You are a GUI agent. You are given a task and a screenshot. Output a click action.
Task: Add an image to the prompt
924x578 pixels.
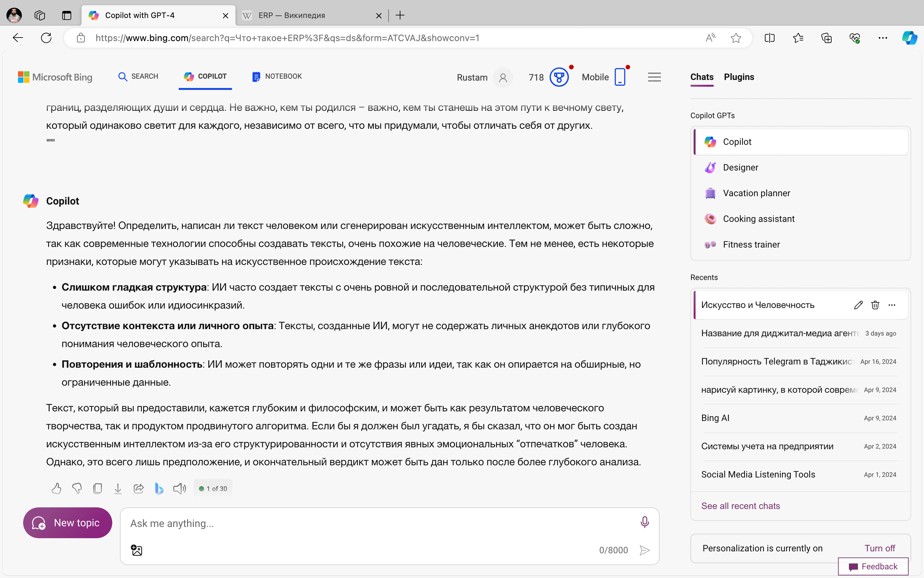(137, 550)
